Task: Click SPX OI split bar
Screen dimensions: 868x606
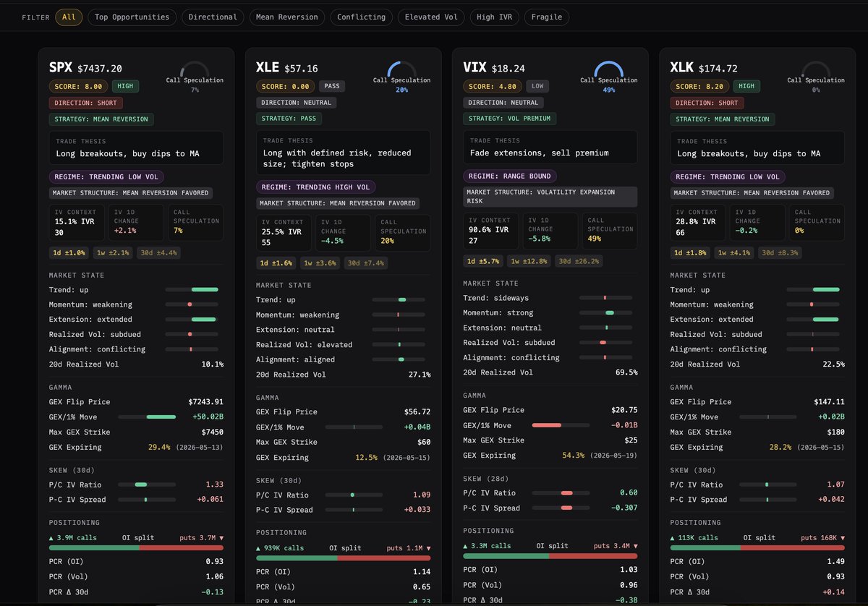Action: [x=136, y=548]
